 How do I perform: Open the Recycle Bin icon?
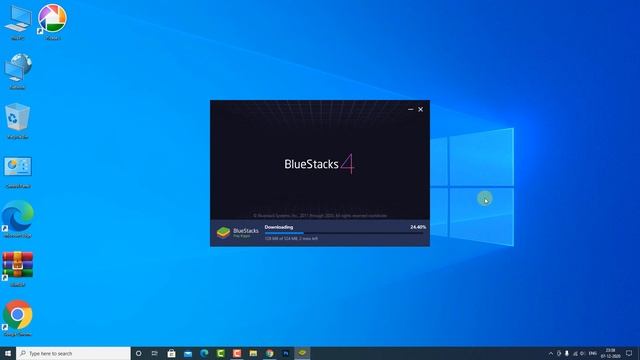click(x=18, y=121)
